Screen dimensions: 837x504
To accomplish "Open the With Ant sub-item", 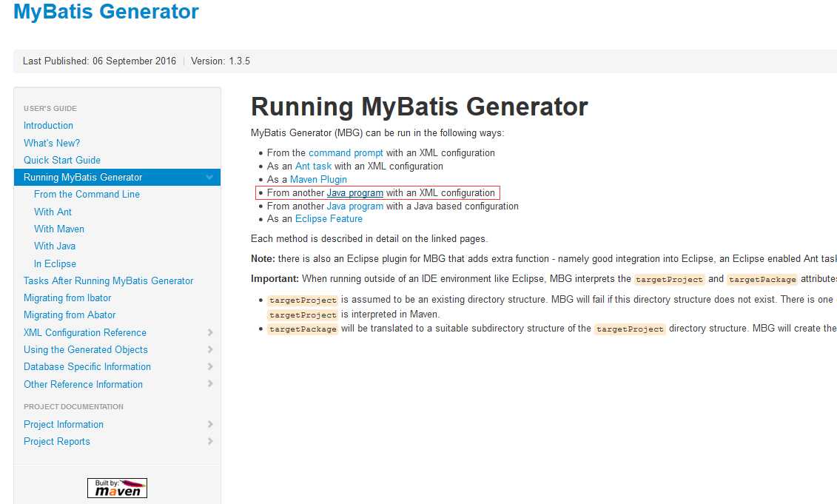I will (53, 212).
